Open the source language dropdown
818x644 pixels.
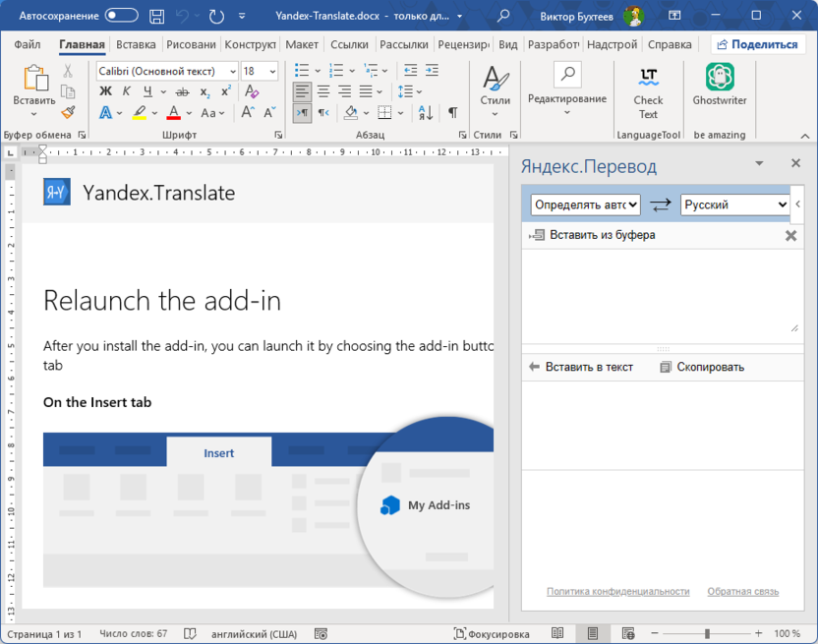pyautogui.click(x=585, y=205)
